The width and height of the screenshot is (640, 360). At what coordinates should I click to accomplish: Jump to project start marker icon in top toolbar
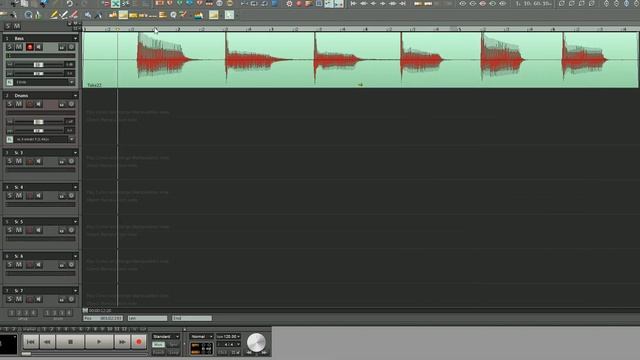point(353,4)
